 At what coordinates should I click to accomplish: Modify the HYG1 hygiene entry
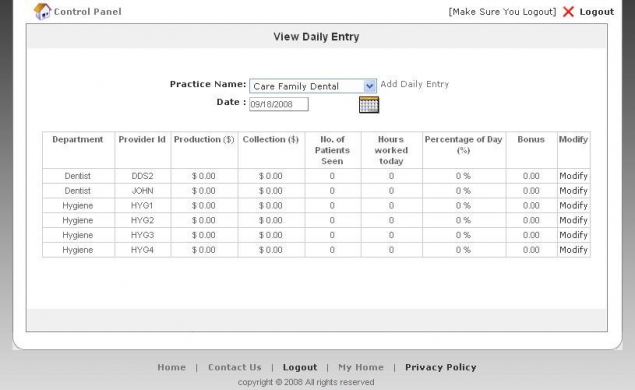point(573,205)
